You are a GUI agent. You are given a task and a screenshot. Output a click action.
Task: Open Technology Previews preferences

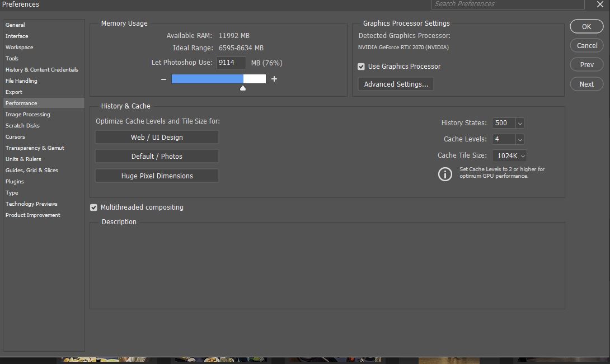[31, 204]
